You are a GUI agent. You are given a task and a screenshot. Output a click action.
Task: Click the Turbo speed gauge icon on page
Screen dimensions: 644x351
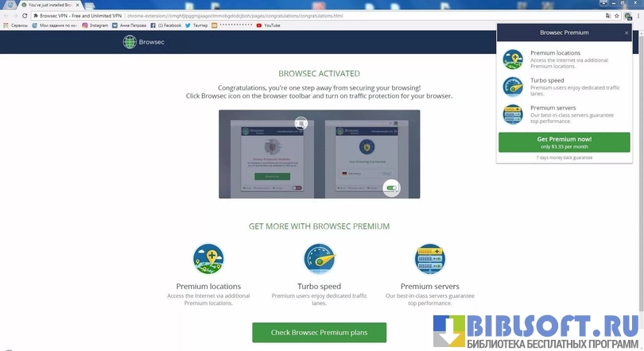(x=319, y=259)
